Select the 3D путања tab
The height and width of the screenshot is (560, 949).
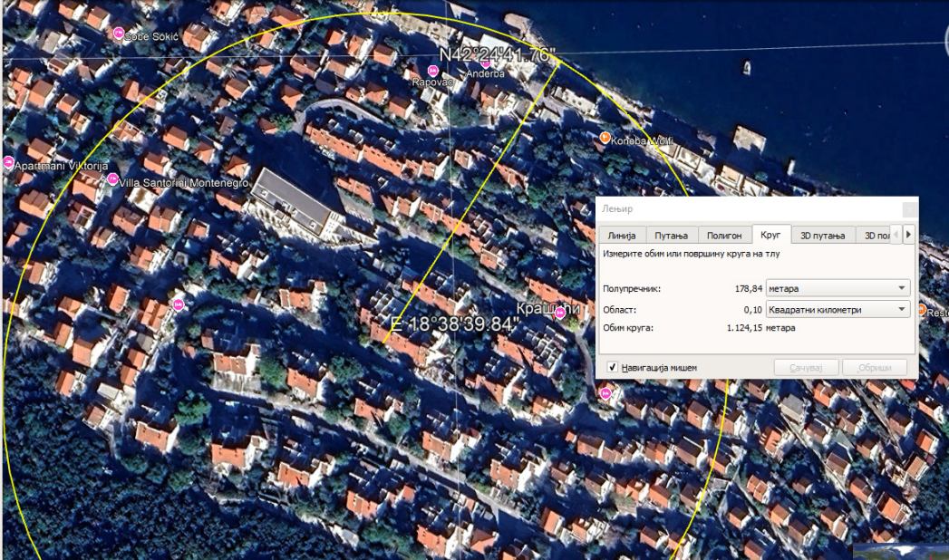[822, 236]
